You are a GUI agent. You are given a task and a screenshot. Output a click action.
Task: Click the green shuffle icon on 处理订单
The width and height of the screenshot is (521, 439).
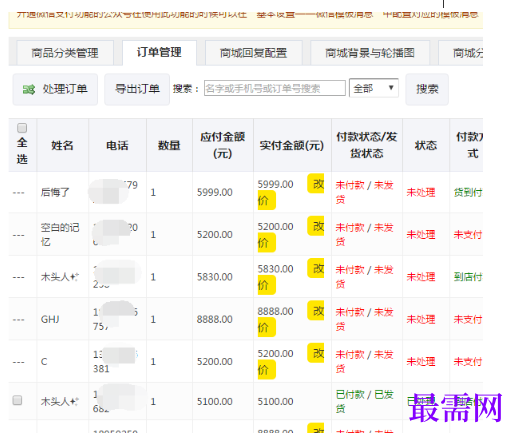point(29,89)
